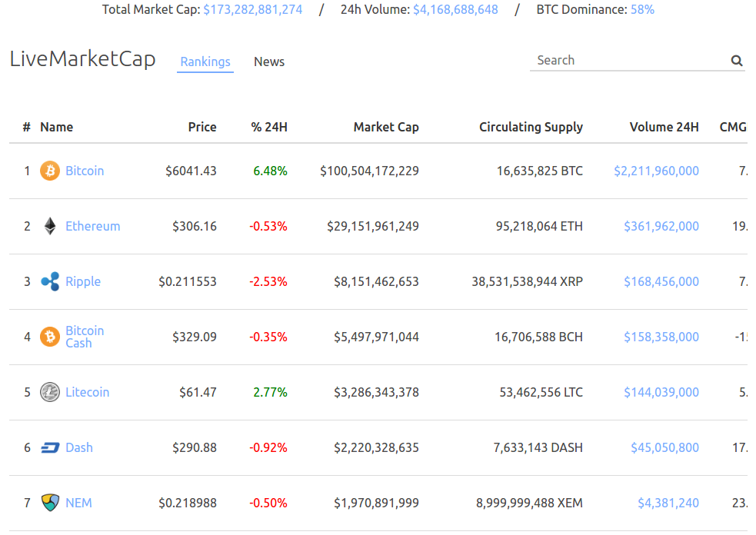756x535 pixels.
Task: Open the Rankings tab
Action: click(x=205, y=61)
